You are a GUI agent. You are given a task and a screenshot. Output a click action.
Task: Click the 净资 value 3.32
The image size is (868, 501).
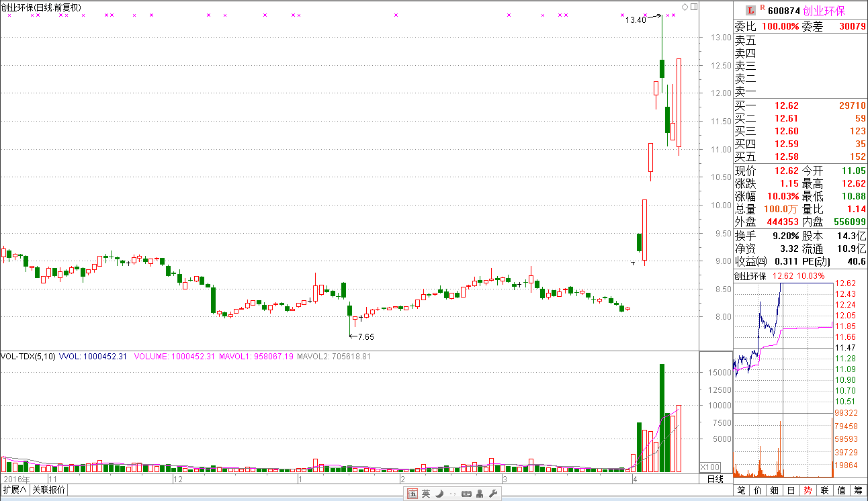tap(789, 249)
